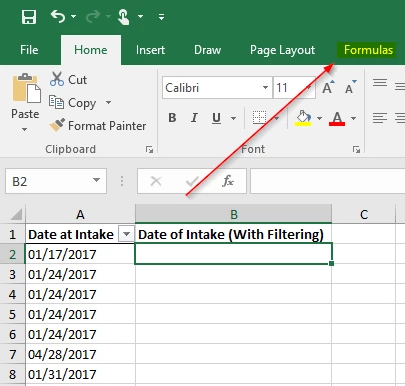Open Font Color dropdown arrow
This screenshot has width=405, height=386.
353,118
